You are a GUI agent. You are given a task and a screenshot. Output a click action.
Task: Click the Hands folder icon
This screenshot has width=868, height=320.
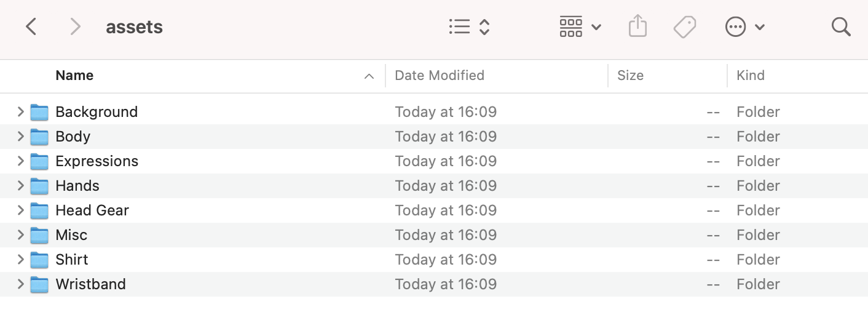coord(39,186)
